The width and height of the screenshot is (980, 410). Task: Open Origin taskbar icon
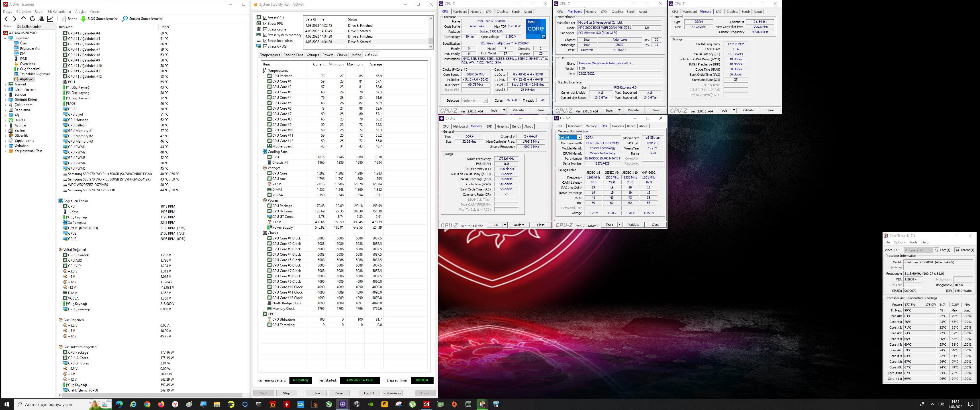pyautogui.click(x=454, y=404)
